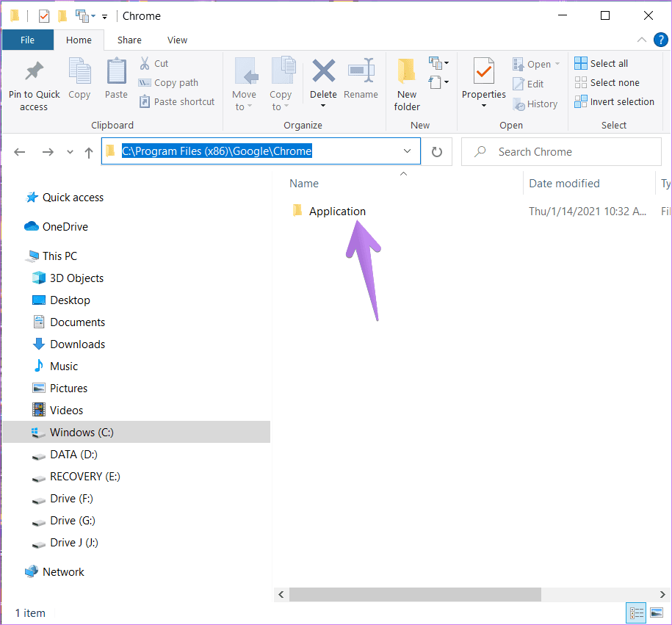Click the Copy ribbon button

[x=80, y=79]
